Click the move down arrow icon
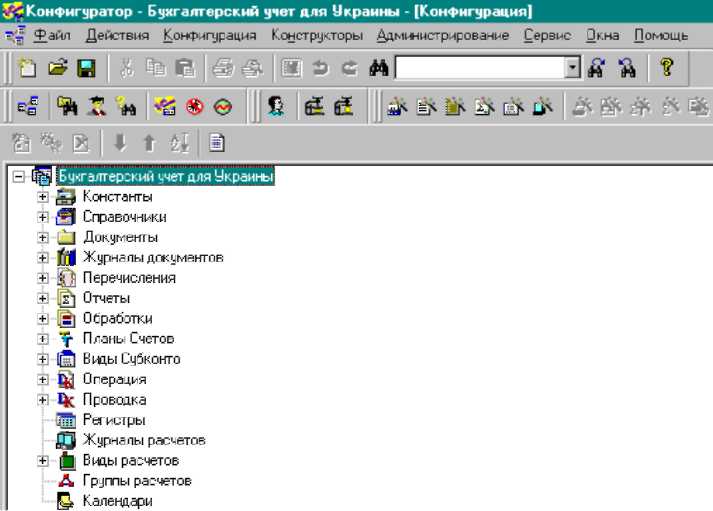This screenshot has width=713, height=511. [x=120, y=143]
